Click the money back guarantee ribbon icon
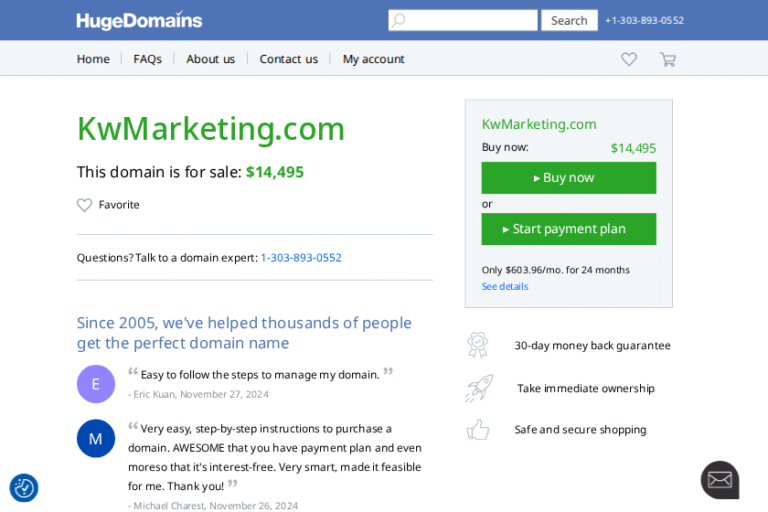Image resolution: width=768 pixels, height=512 pixels. [x=478, y=345]
